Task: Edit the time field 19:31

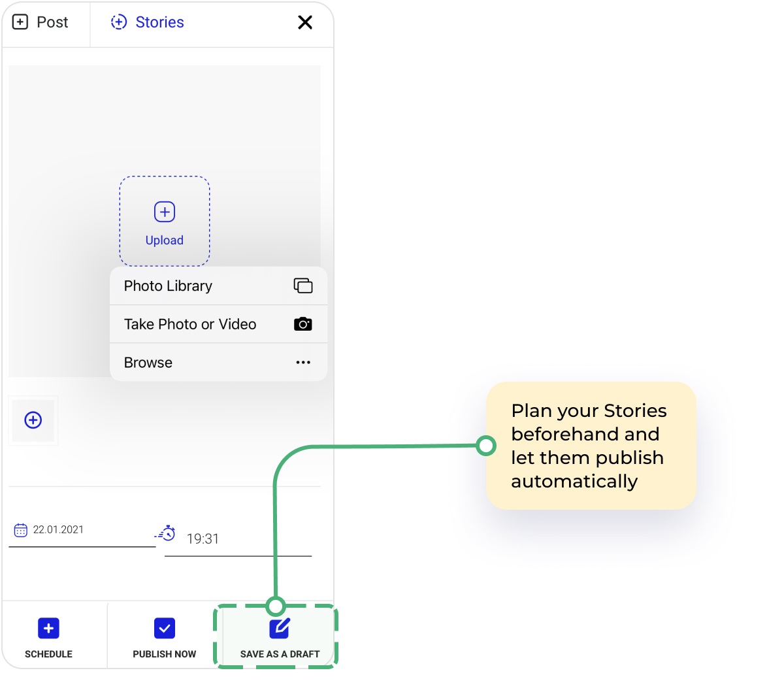Action: (x=238, y=539)
